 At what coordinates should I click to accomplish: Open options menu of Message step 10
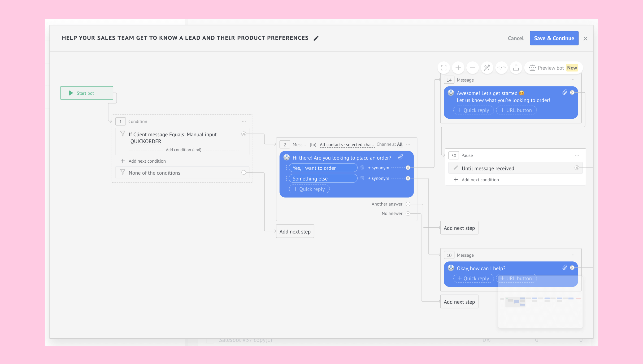573,255
